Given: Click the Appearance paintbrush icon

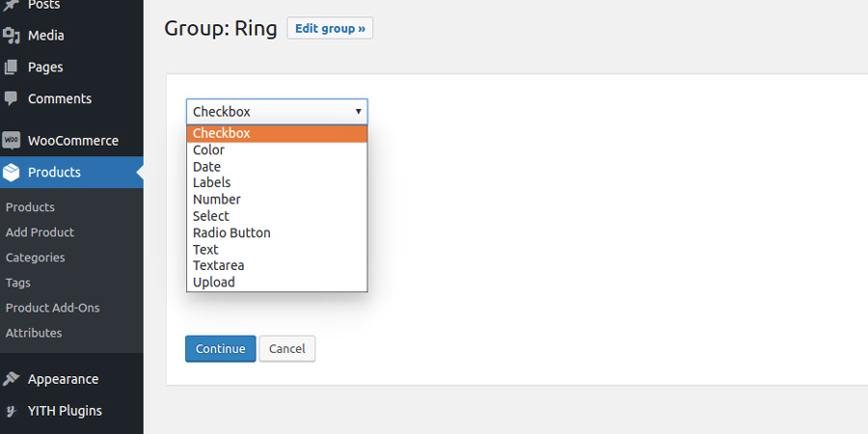Looking at the screenshot, I should pos(11,379).
